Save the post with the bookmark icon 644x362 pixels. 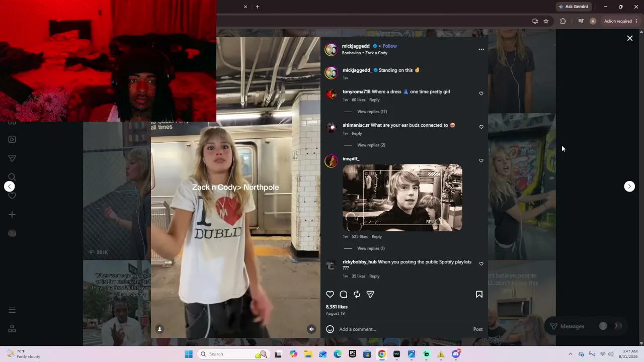point(479,295)
